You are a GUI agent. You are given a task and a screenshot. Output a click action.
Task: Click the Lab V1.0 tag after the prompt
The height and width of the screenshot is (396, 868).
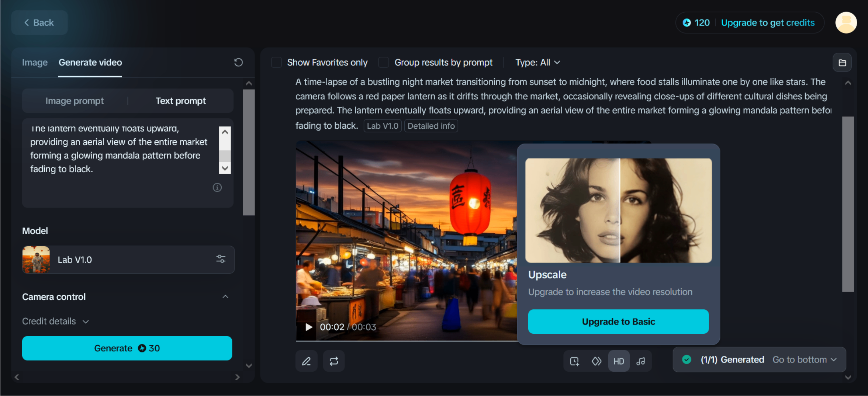point(383,126)
